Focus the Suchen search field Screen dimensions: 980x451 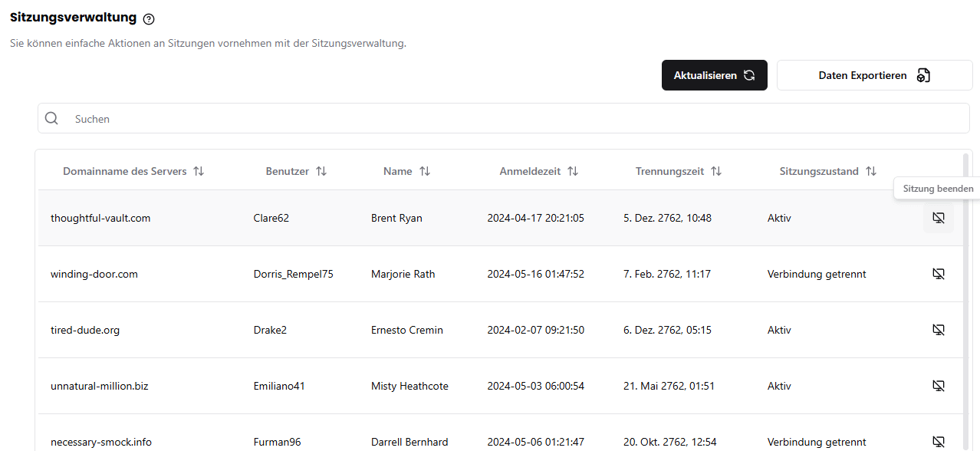(504, 119)
